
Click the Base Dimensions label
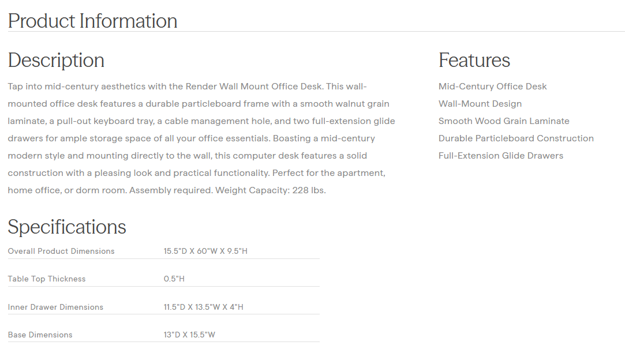tap(40, 335)
